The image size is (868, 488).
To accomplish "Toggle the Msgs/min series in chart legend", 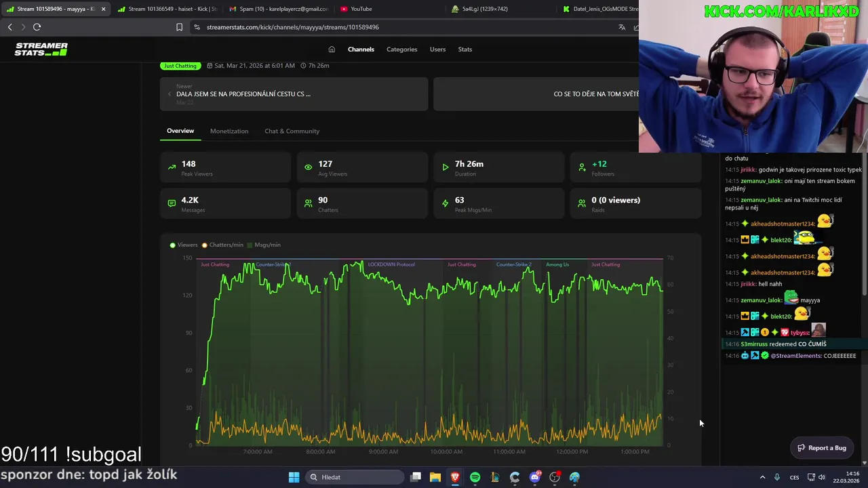I will pyautogui.click(x=264, y=245).
